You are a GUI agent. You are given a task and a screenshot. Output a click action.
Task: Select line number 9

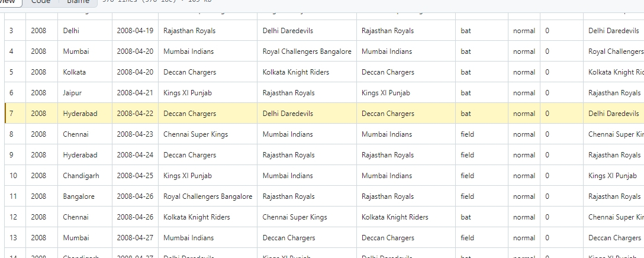15,155
